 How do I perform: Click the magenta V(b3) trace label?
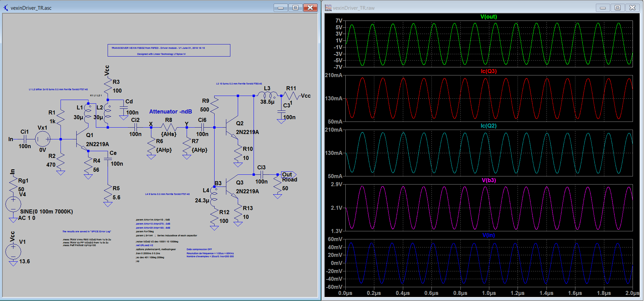488,180
